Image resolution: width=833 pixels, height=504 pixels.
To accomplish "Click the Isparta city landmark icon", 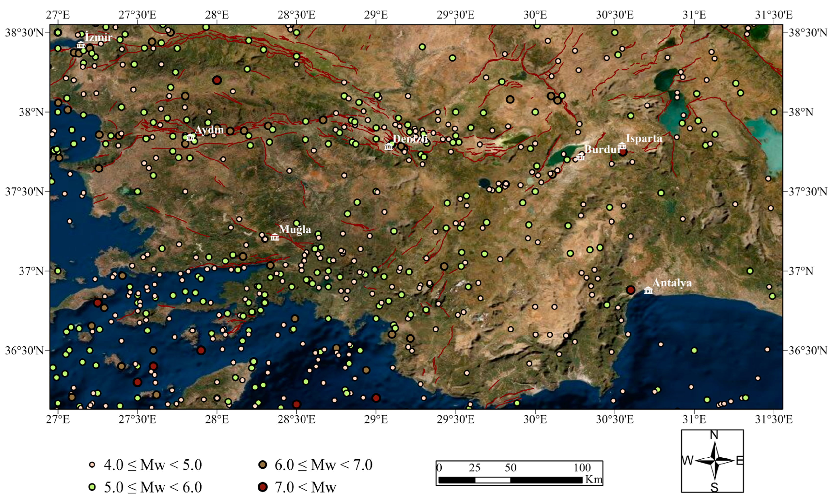I will 622,146.
